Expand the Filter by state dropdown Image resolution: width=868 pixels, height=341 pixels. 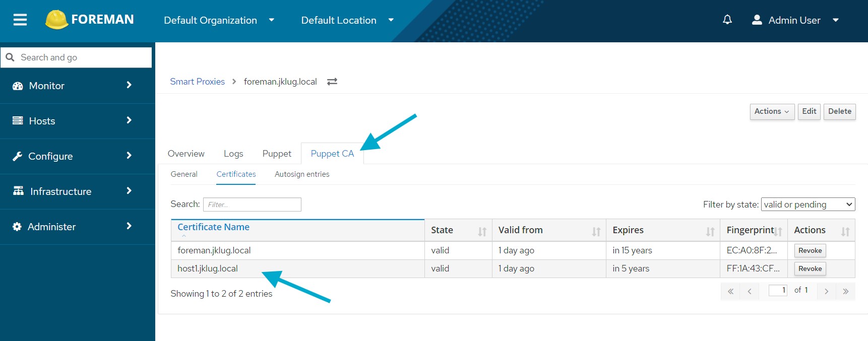pyautogui.click(x=808, y=204)
